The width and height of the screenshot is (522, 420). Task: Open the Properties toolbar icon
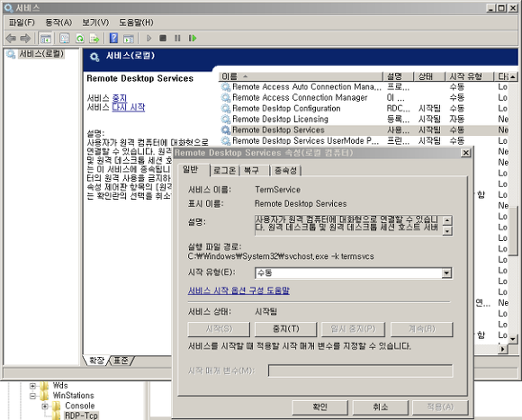tap(65, 39)
